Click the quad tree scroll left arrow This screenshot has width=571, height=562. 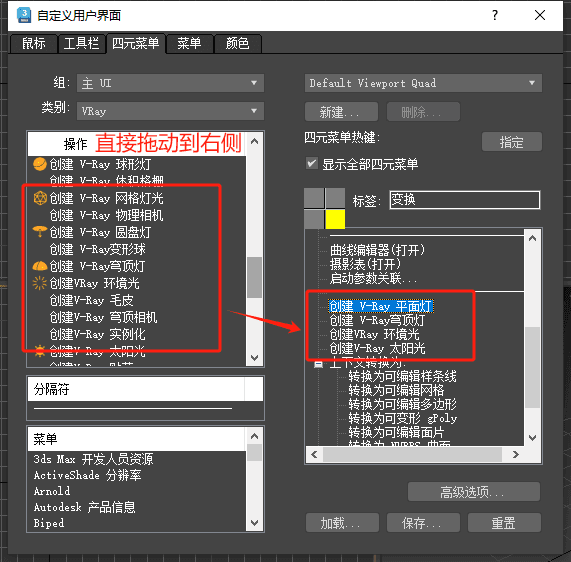(x=314, y=454)
